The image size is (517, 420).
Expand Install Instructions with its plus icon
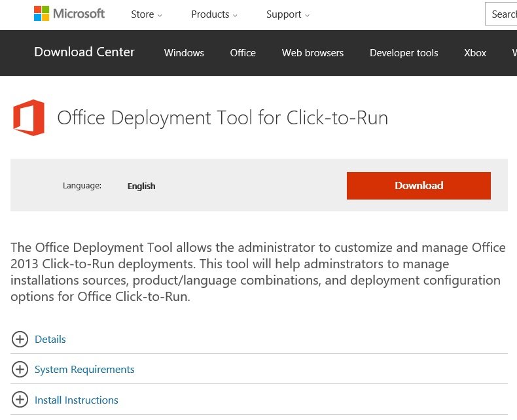click(20, 400)
